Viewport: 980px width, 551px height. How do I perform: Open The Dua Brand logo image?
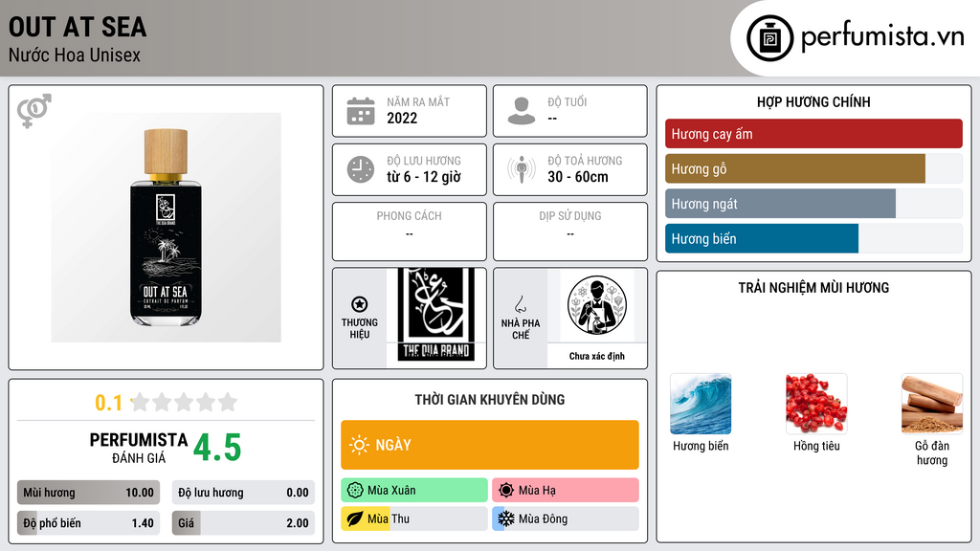coord(436,315)
